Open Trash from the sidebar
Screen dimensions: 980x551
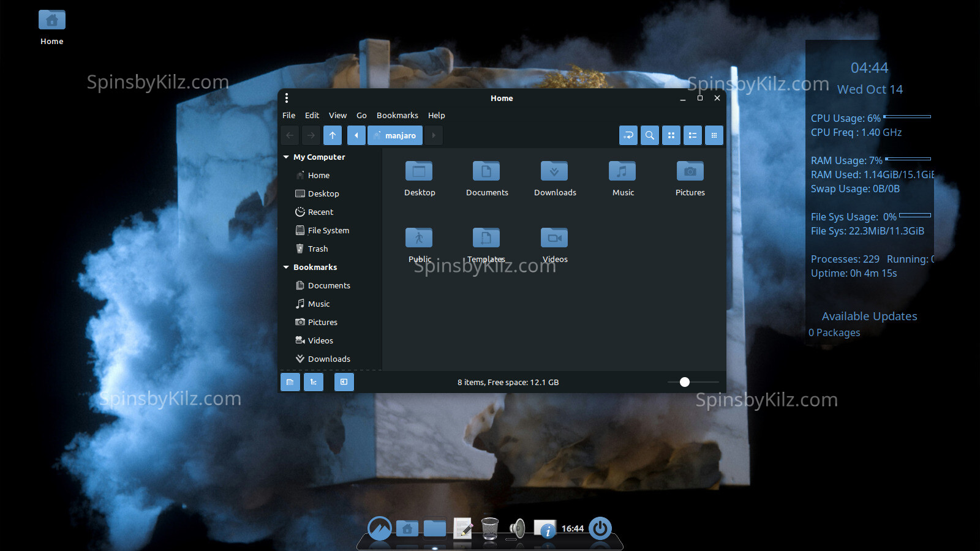[317, 249]
